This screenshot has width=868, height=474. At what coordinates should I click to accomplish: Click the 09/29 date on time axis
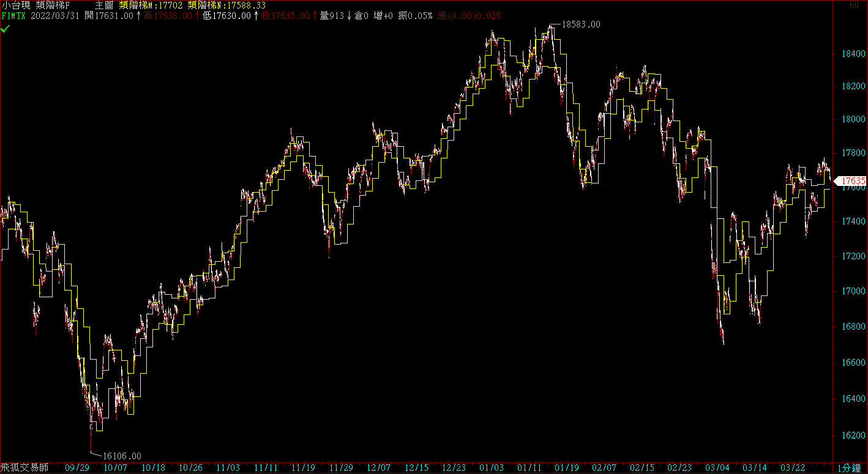click(77, 468)
